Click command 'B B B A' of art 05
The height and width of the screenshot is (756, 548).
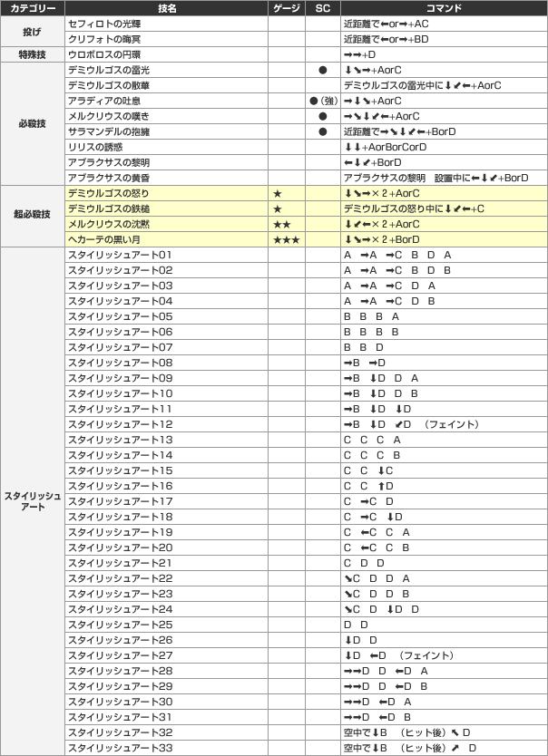371,316
